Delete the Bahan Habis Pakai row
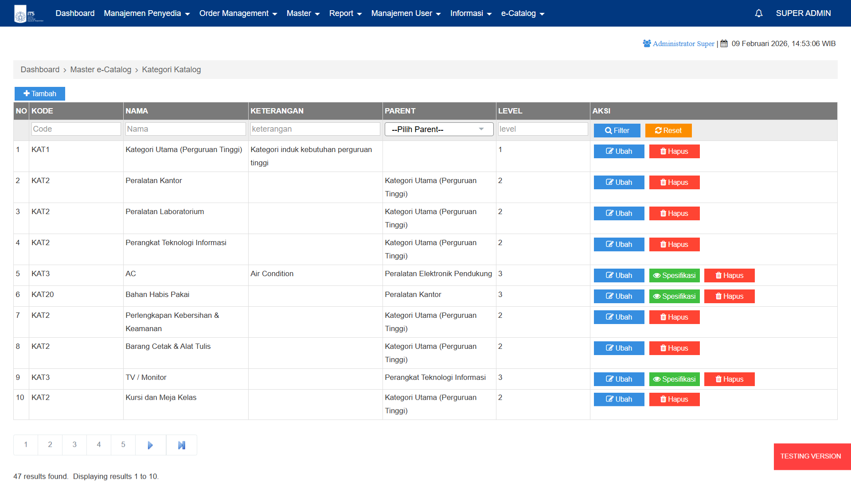 point(729,296)
